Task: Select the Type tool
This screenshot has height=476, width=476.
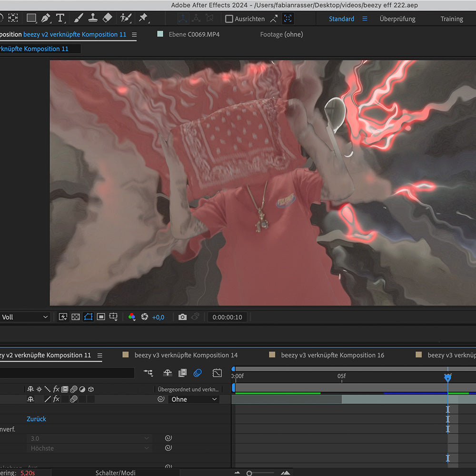Action: coord(60,18)
